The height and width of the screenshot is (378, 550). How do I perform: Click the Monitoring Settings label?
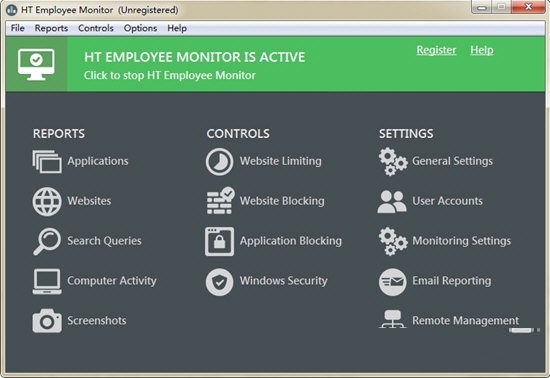(x=462, y=241)
